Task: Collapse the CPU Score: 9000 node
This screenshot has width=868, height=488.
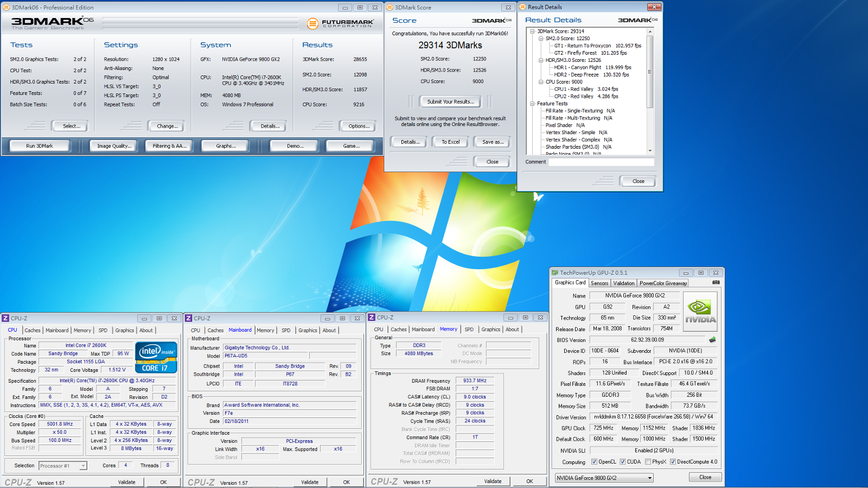Action: pos(541,82)
